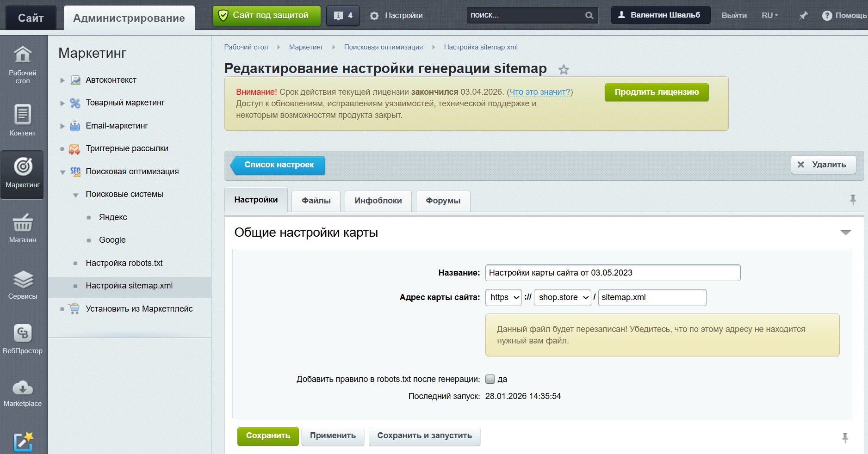
Task: Open Настройка robots.txt tree item
Action: tap(124, 263)
